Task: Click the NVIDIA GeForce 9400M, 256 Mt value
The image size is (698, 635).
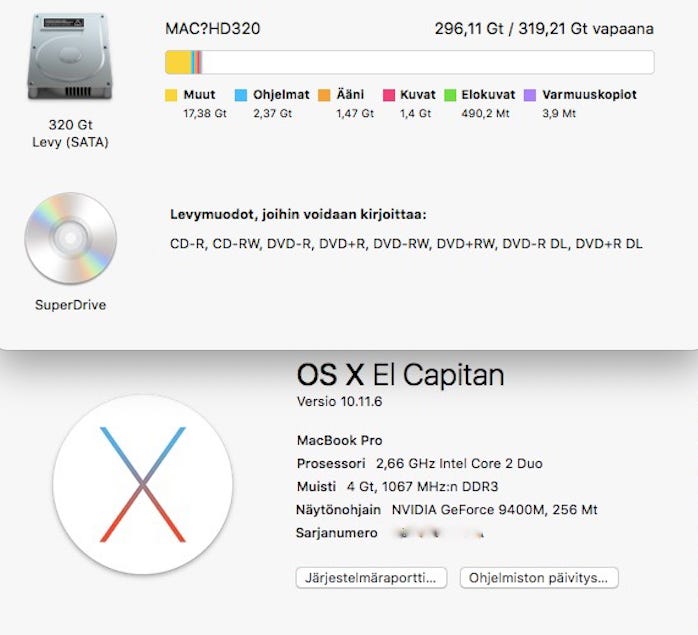Action: [x=495, y=510]
